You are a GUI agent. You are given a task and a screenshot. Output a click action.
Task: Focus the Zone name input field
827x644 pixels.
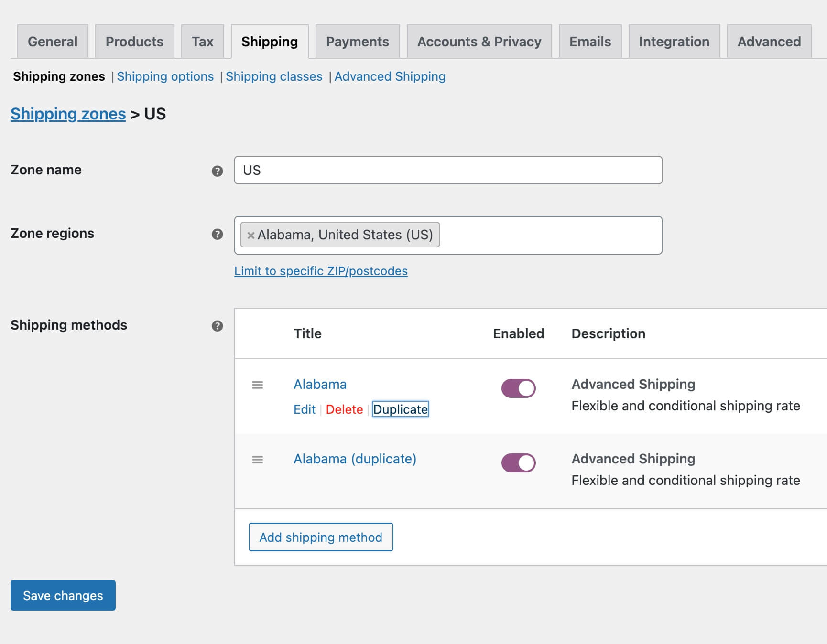pos(448,170)
